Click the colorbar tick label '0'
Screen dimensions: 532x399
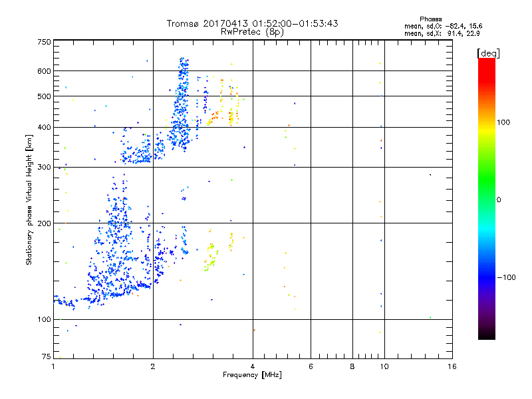(x=499, y=200)
